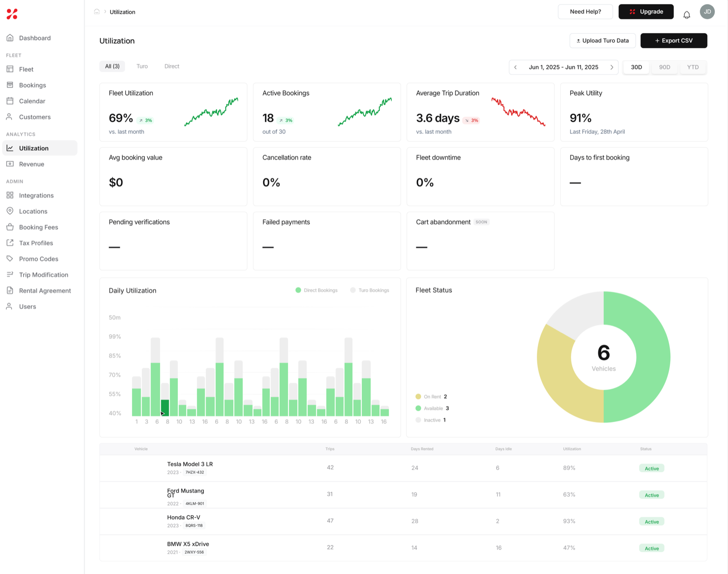This screenshot has height=574, width=728.
Task: Select the 30D range toggle
Action: click(x=637, y=67)
